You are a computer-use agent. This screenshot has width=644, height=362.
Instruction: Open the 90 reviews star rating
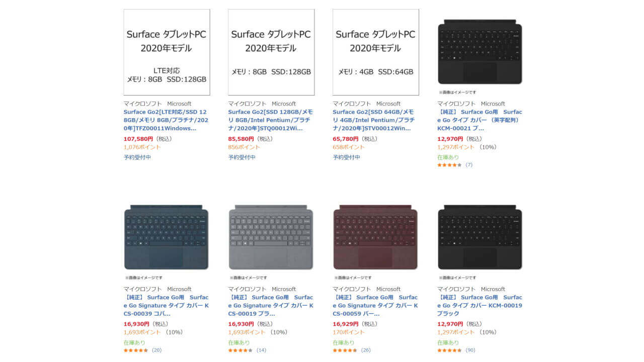click(x=456, y=350)
